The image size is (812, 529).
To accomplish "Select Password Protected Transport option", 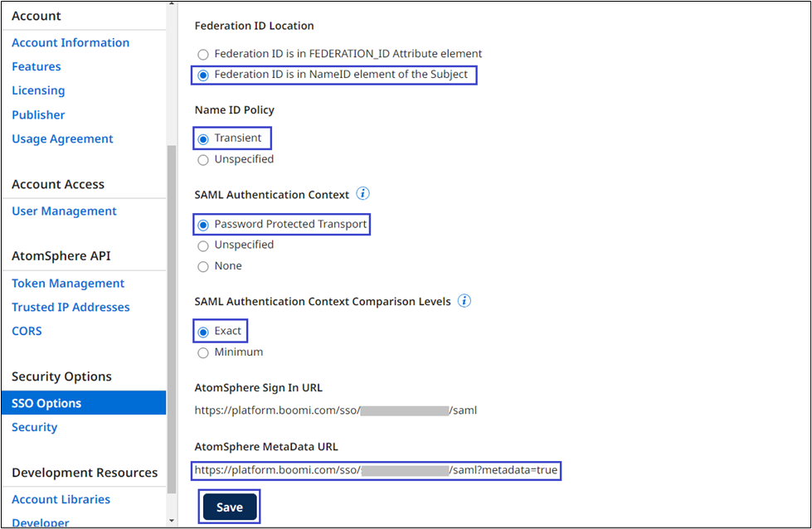I will tap(203, 225).
